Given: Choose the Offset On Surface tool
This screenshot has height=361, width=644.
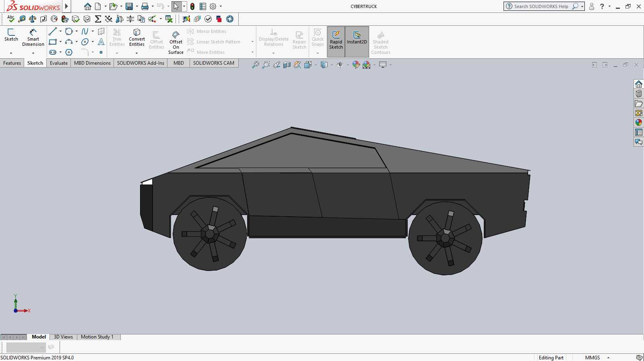Looking at the screenshot, I should point(176,43).
